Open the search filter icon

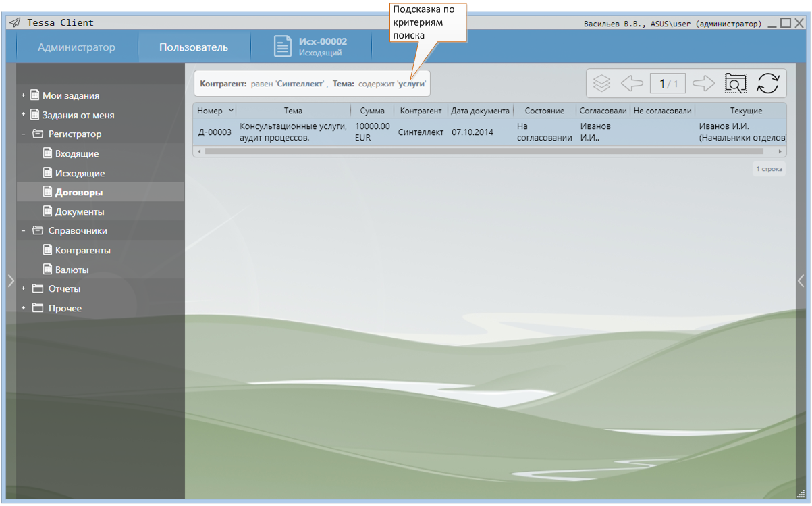click(735, 83)
